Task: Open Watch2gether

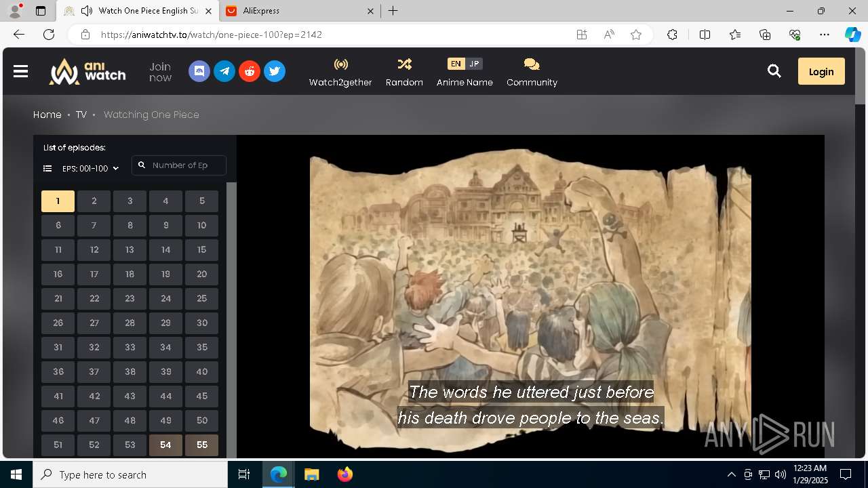Action: click(x=340, y=72)
